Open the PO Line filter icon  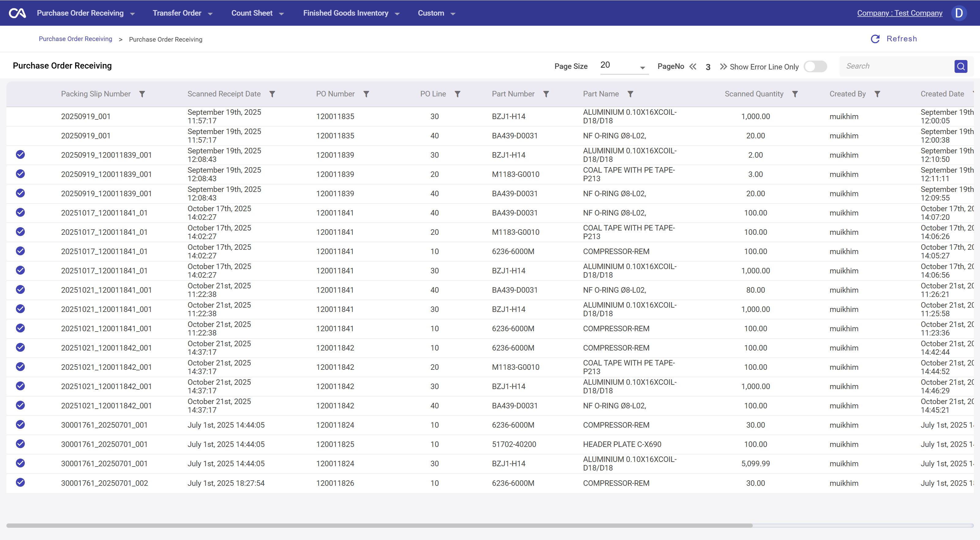click(x=457, y=94)
